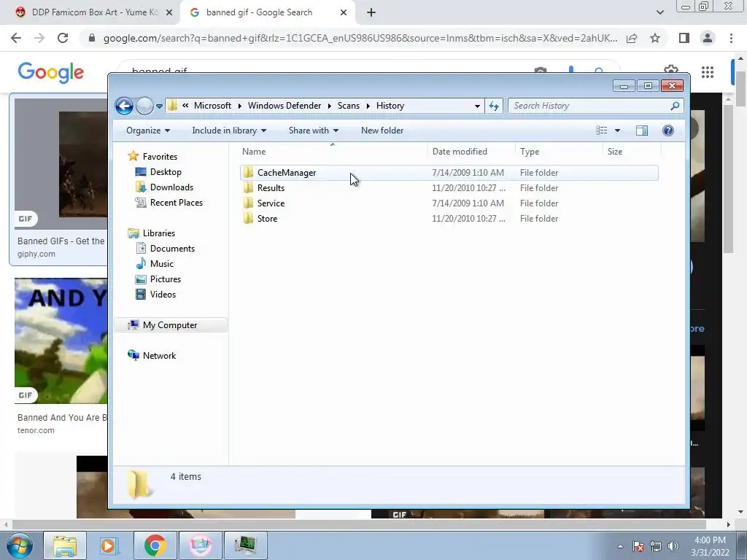Click Chrome's back navigation arrow
Viewport: 747px width, 560px height.
click(16, 38)
